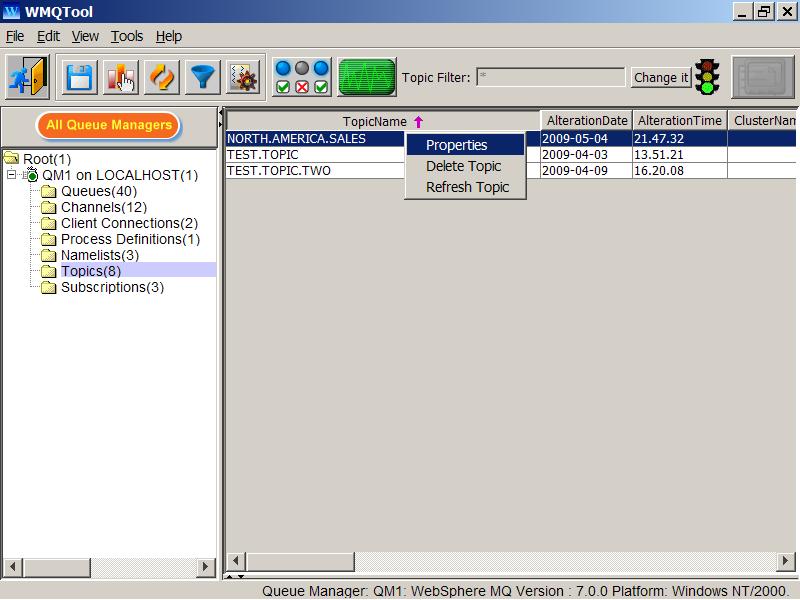Click the greyed-out toolbar button at far right
The height and width of the screenshot is (600, 800).
[x=763, y=77]
